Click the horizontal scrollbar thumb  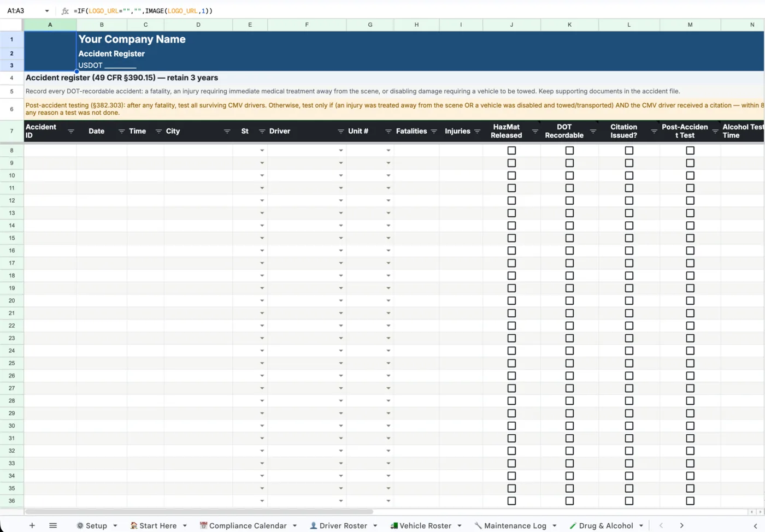click(x=199, y=512)
